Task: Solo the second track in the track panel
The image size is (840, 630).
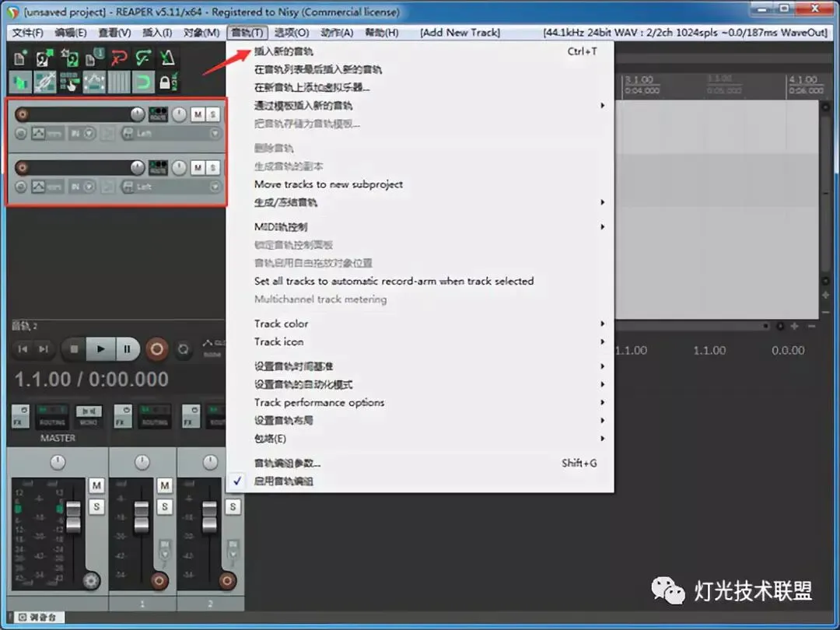Action: [212, 168]
